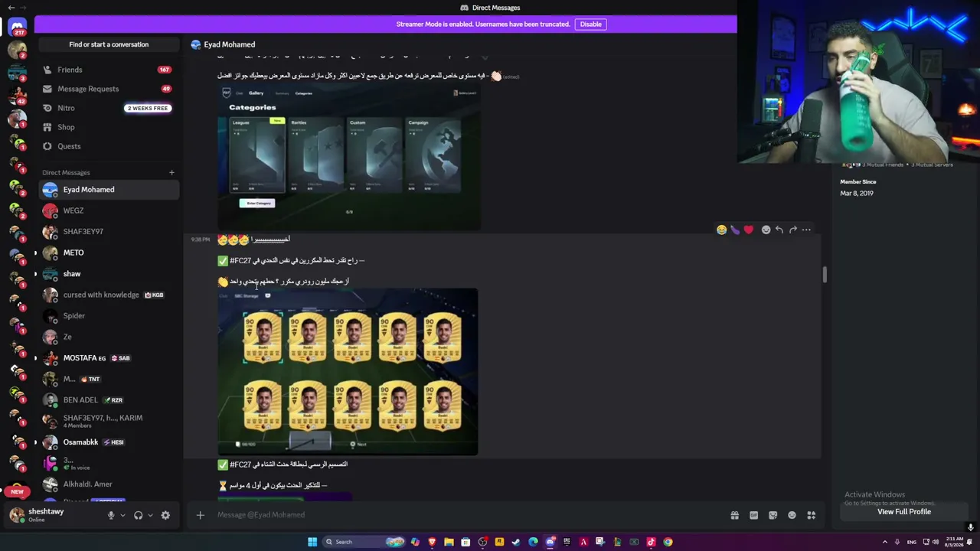Open the METO direct message
The image size is (980, 551).
point(109,253)
